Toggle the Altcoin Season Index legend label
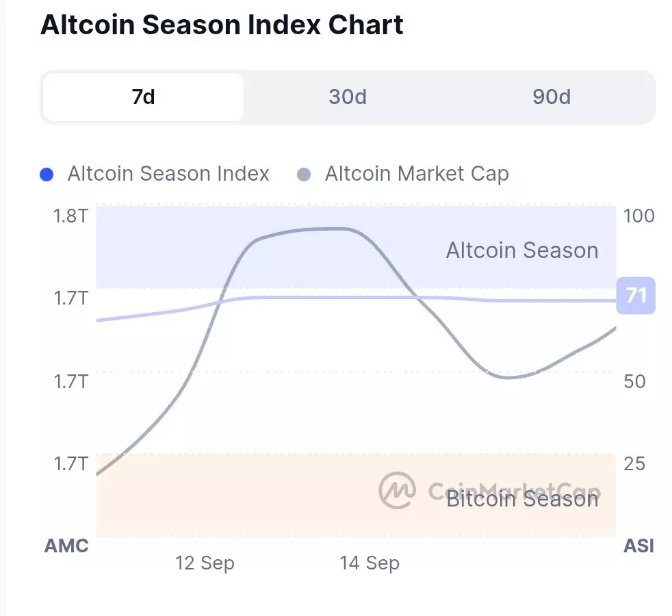 [168, 174]
